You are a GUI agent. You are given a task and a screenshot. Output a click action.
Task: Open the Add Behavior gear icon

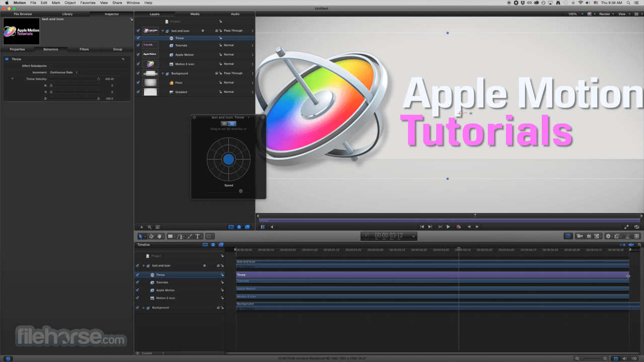pyautogui.click(x=608, y=236)
